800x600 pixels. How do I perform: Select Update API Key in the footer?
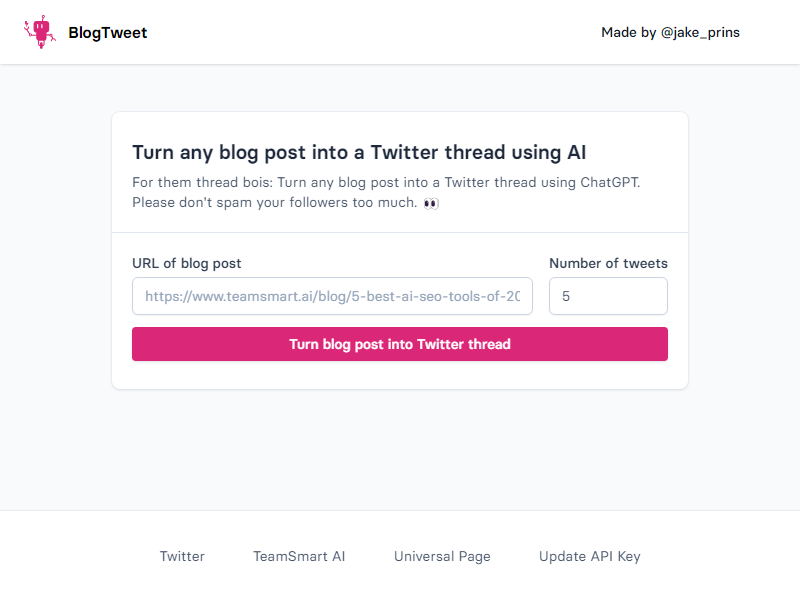point(589,556)
